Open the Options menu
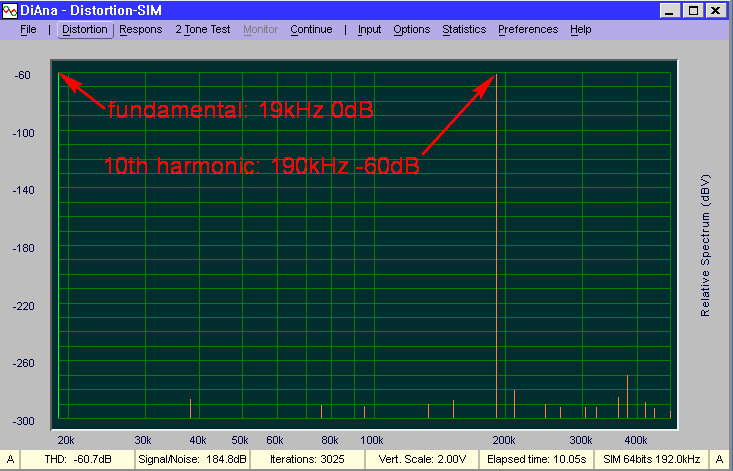Screen dimensions: 733x471 coord(411,29)
